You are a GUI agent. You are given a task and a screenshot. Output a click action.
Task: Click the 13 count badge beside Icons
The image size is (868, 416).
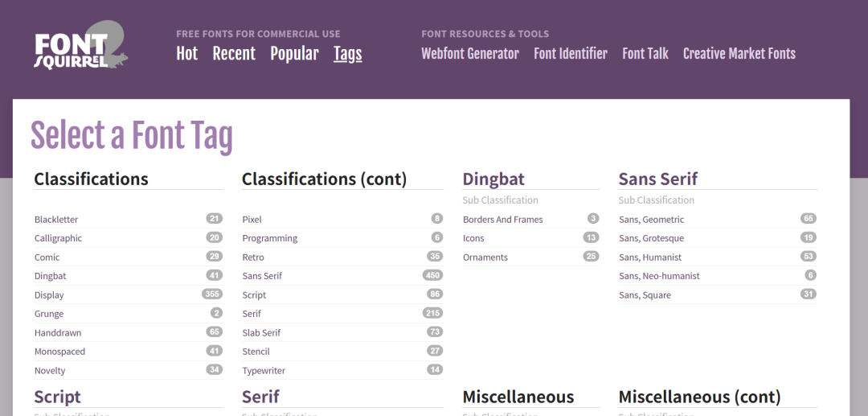coord(591,237)
